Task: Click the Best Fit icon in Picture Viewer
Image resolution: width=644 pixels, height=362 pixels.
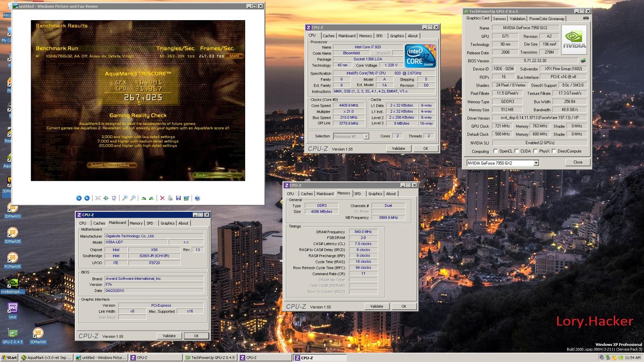Action: pyautogui.click(x=98, y=198)
